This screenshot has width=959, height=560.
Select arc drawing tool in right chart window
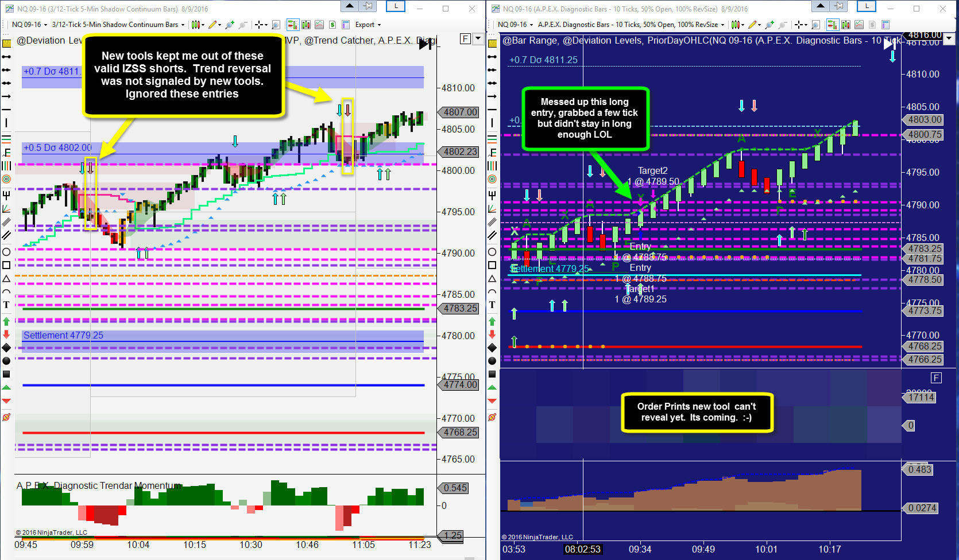(x=492, y=291)
